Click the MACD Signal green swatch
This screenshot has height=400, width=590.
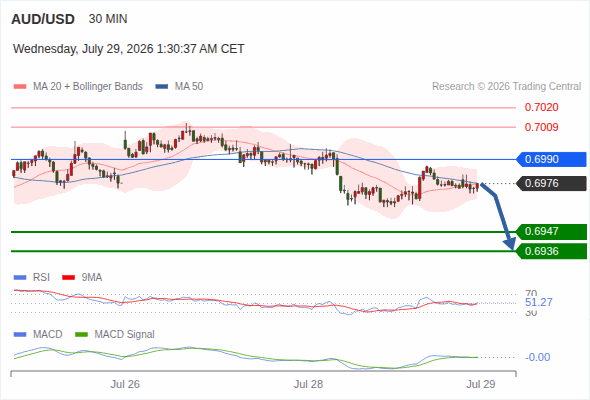pos(82,334)
